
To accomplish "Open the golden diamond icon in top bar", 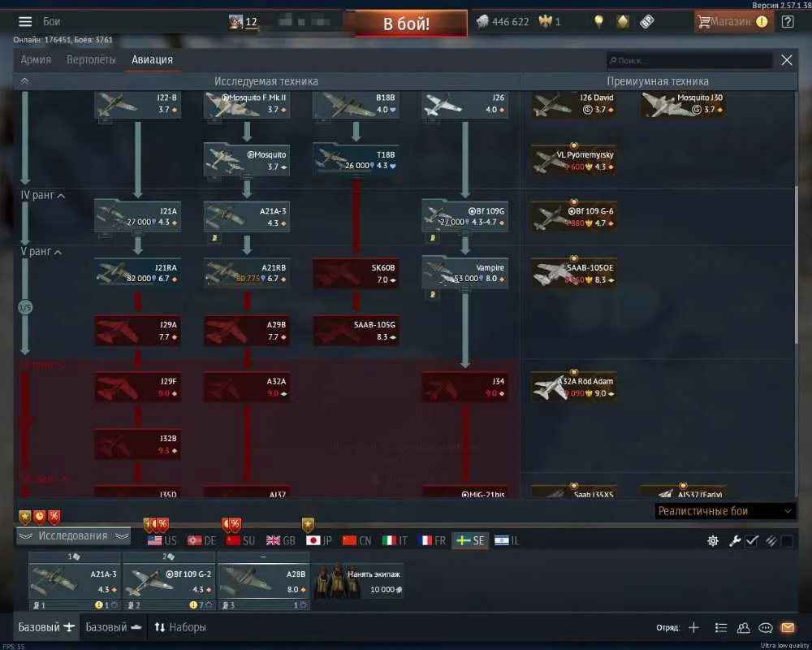I will (x=623, y=21).
